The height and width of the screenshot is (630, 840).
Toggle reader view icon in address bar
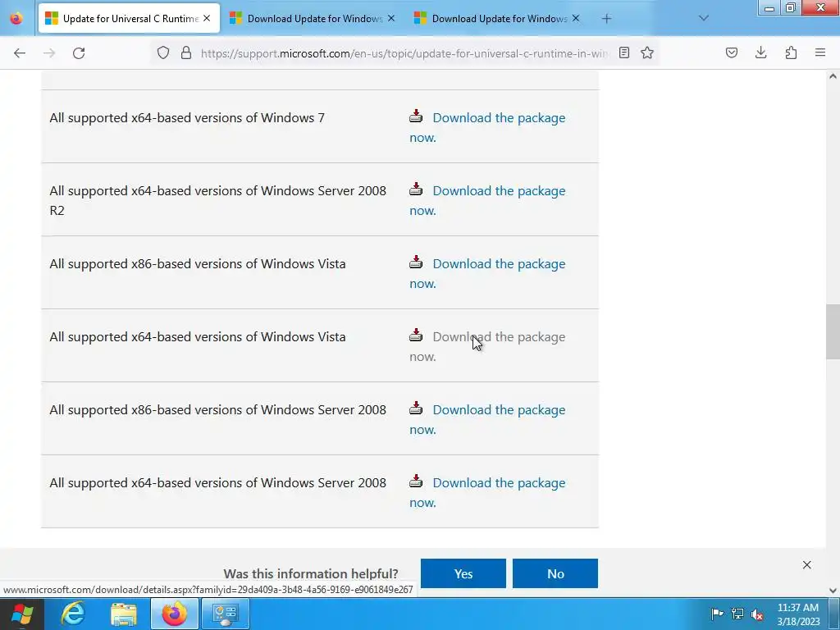click(624, 52)
